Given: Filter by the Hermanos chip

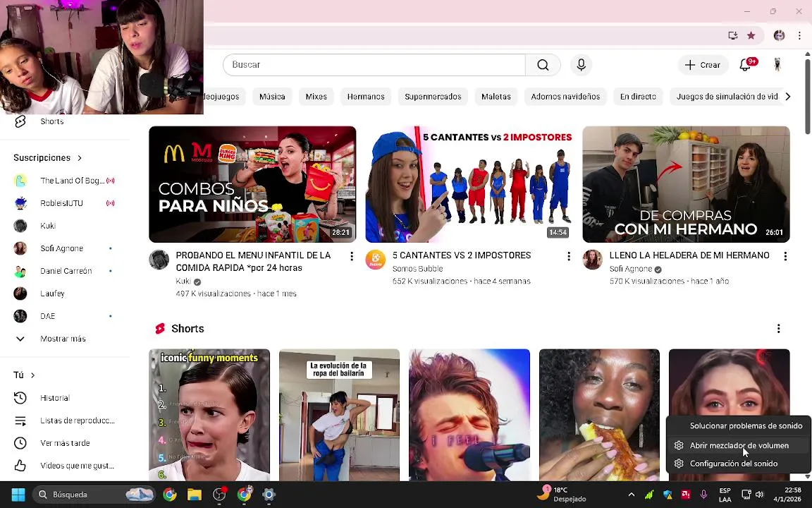Looking at the screenshot, I should tap(366, 97).
